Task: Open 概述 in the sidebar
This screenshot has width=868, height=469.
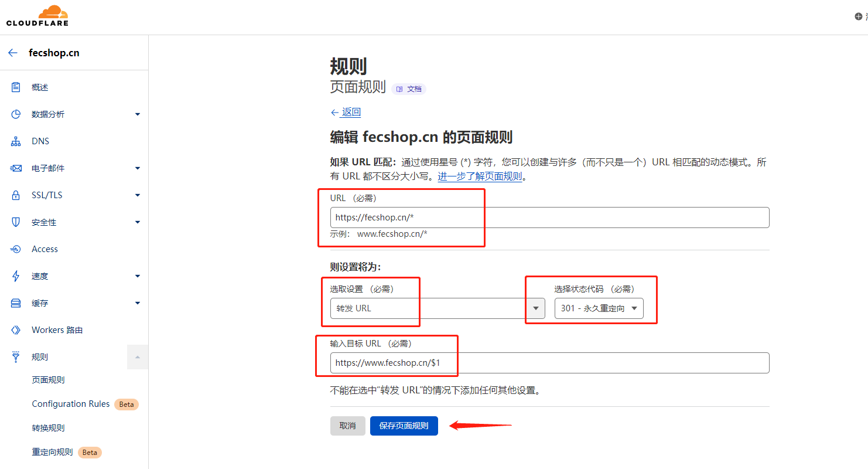Action: [40, 87]
